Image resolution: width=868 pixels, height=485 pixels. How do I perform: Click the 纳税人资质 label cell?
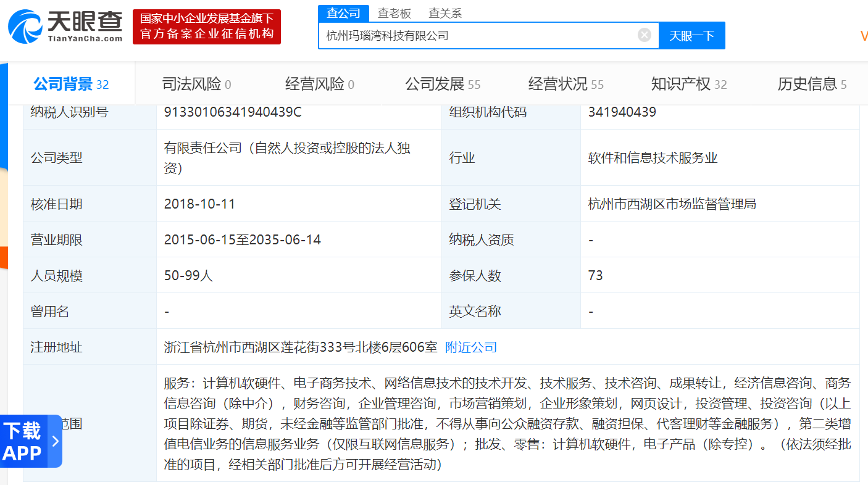pyautogui.click(x=511, y=239)
